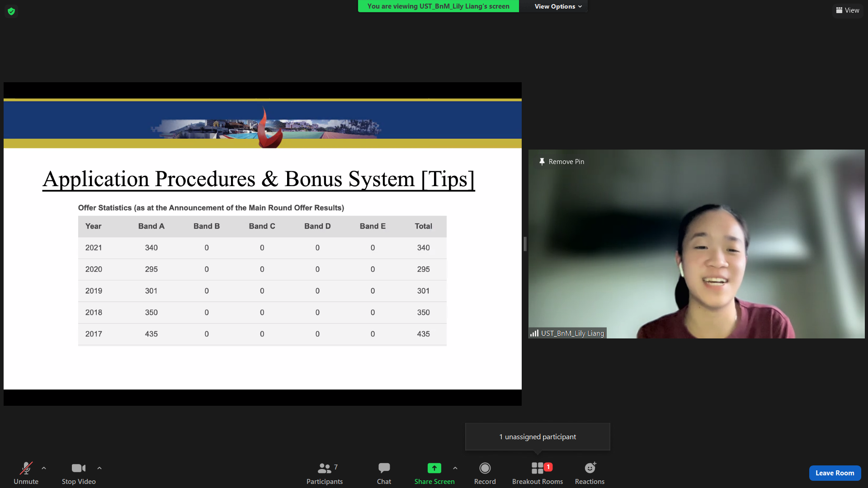The height and width of the screenshot is (488, 868).
Task: Click the Band C column header
Action: (x=262, y=226)
